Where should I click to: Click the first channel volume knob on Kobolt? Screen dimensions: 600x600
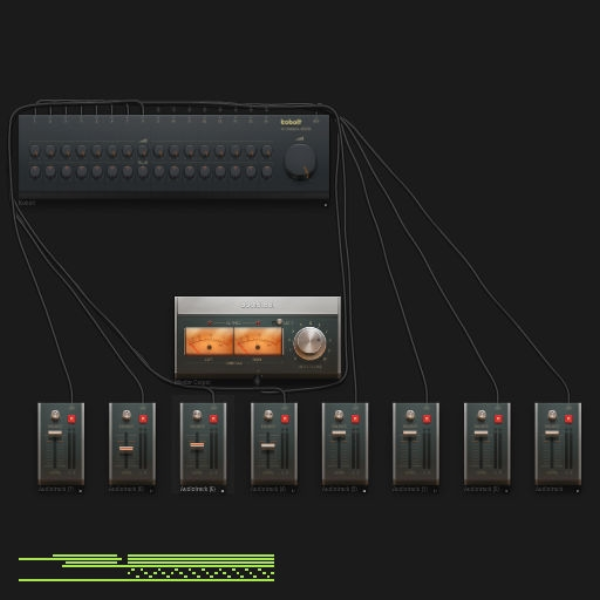[x=35, y=150]
